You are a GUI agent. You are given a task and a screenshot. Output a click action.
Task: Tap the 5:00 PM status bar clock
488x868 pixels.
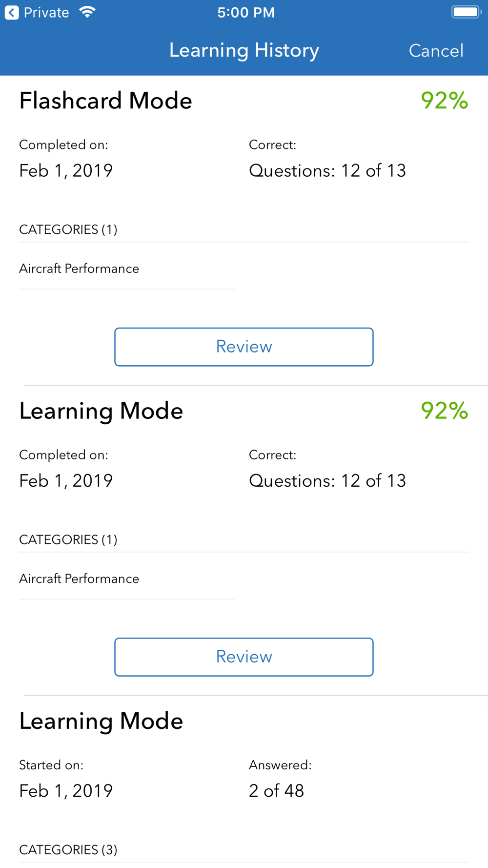coord(246,12)
